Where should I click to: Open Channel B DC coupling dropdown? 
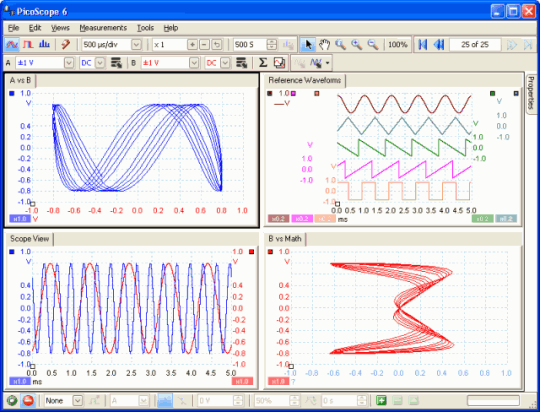(225, 63)
